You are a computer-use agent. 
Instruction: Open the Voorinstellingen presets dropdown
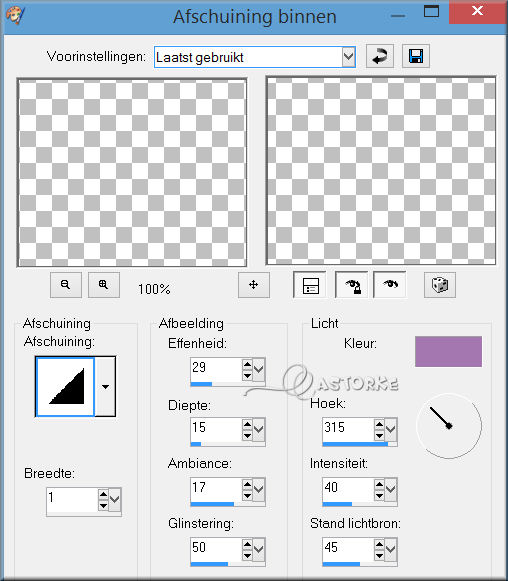pyautogui.click(x=348, y=57)
